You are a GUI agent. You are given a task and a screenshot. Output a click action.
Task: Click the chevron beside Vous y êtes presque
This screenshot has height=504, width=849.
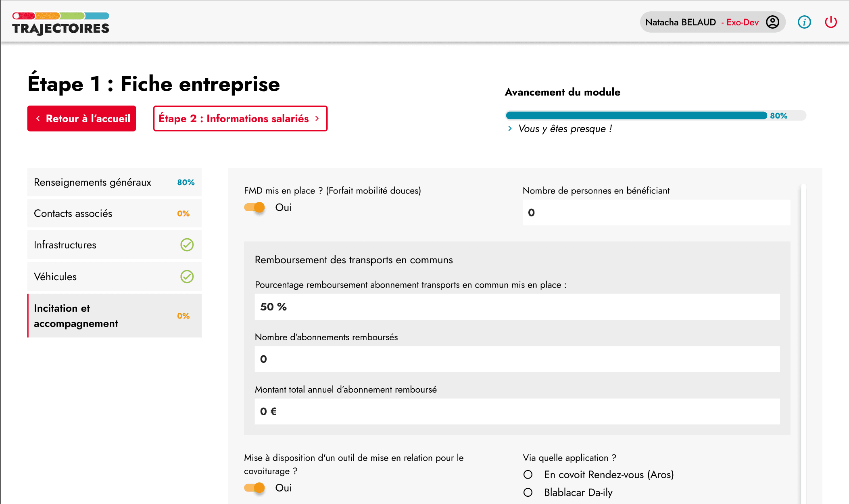510,129
